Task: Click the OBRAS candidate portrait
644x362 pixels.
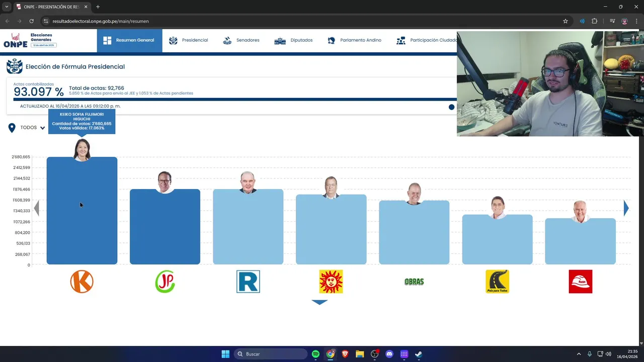Action: 414,194
